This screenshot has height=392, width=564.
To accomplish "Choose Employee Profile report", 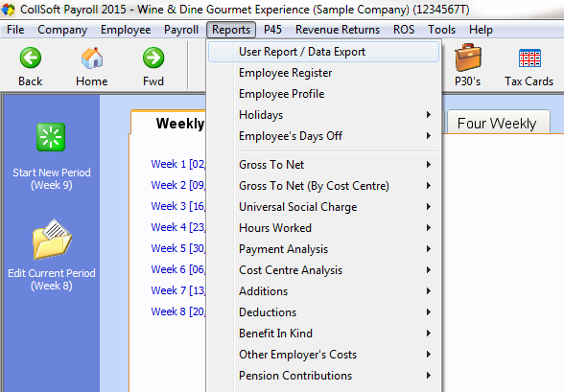I will tap(323, 94).
